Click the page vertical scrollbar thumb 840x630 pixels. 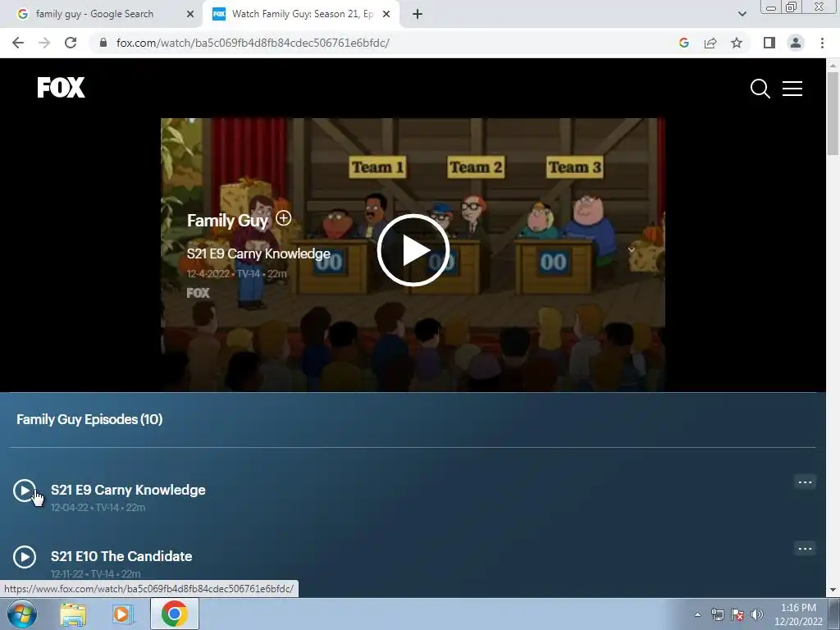pyautogui.click(x=833, y=113)
